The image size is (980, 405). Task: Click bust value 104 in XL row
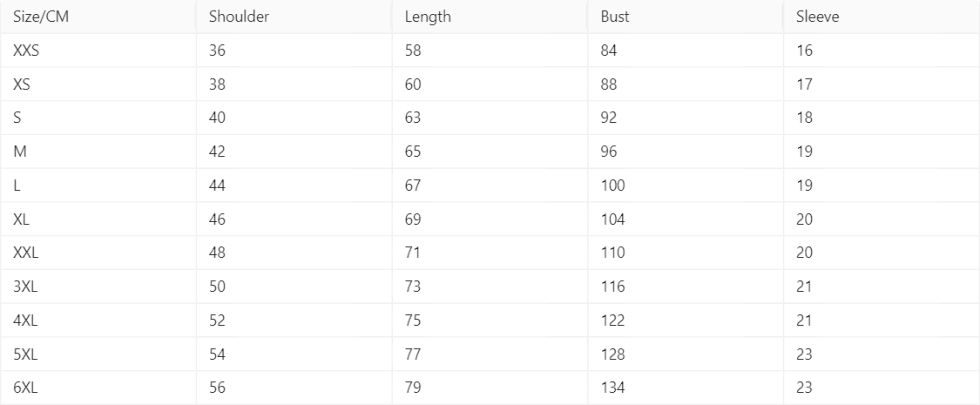pyautogui.click(x=612, y=219)
